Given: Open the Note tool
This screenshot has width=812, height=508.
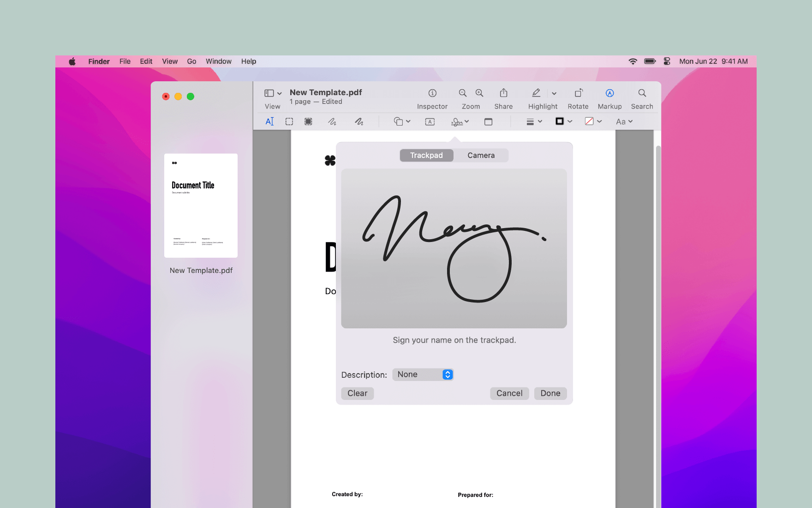Looking at the screenshot, I should click(x=488, y=121).
